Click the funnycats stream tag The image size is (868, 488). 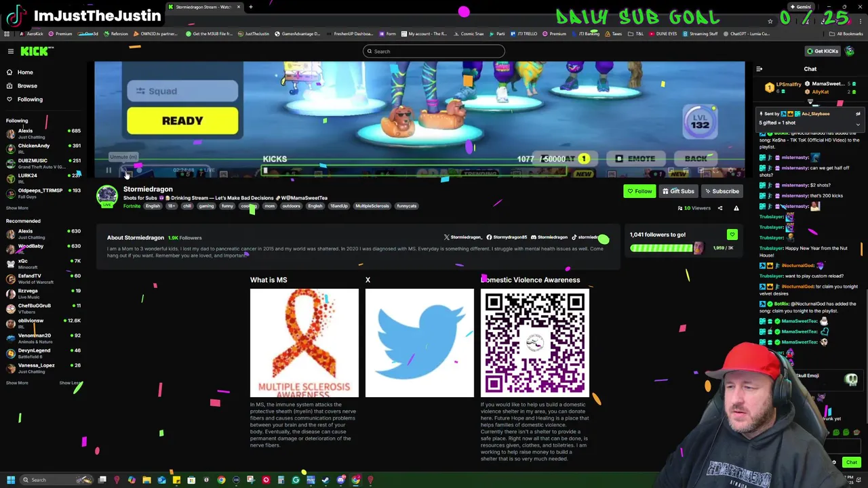(x=407, y=206)
